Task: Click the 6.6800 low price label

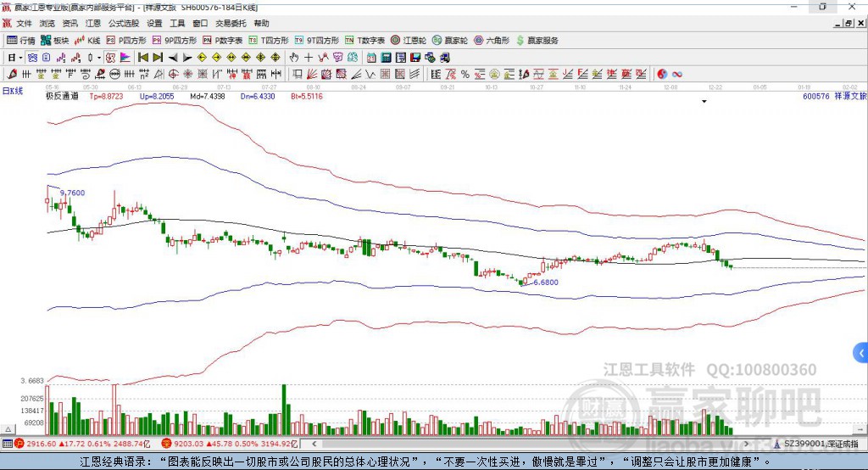Action: 546,283
